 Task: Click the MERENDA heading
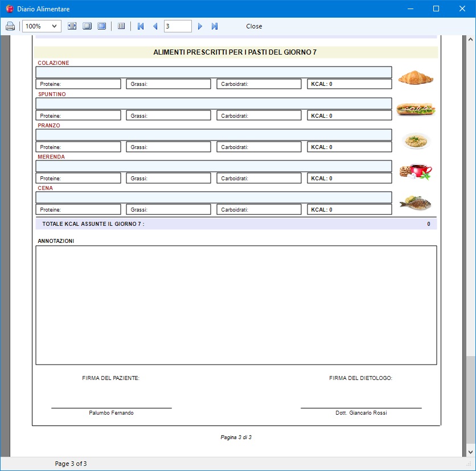pos(51,157)
